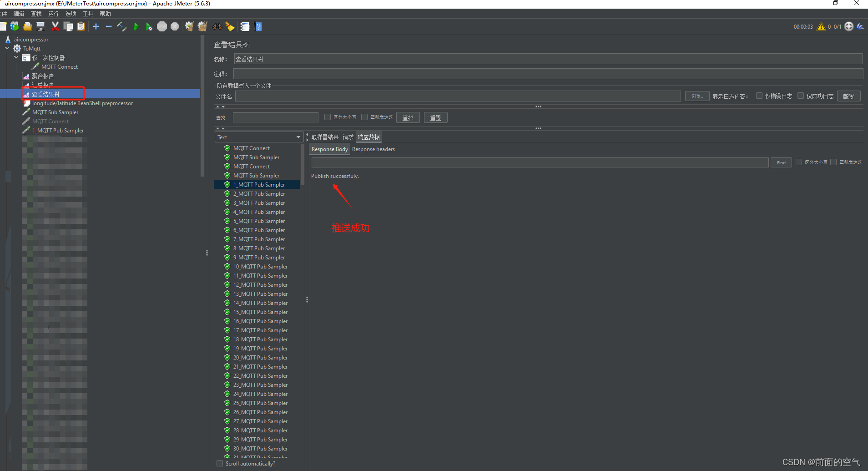This screenshot has width=868, height=471.
Task: Start the test with green play icon
Action: 136,26
